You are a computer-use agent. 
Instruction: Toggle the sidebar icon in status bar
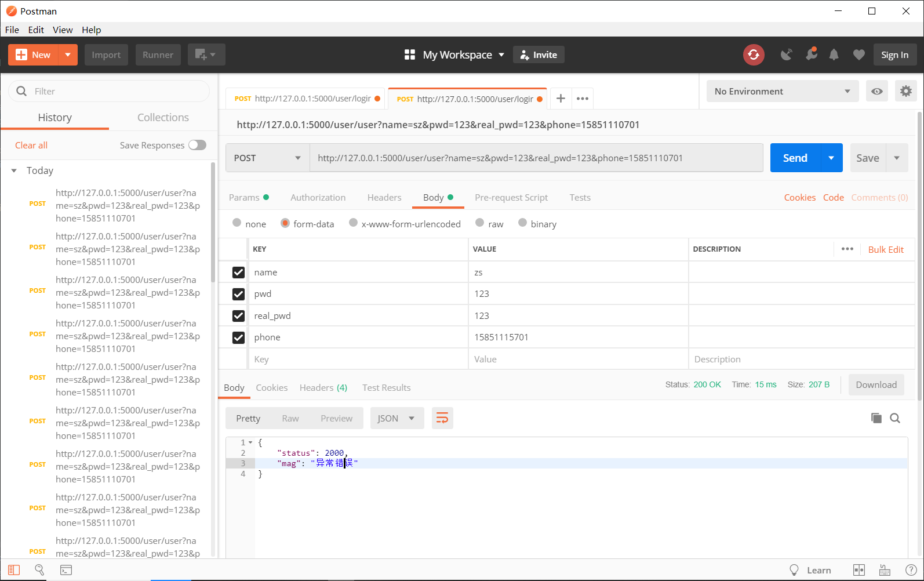point(14,570)
